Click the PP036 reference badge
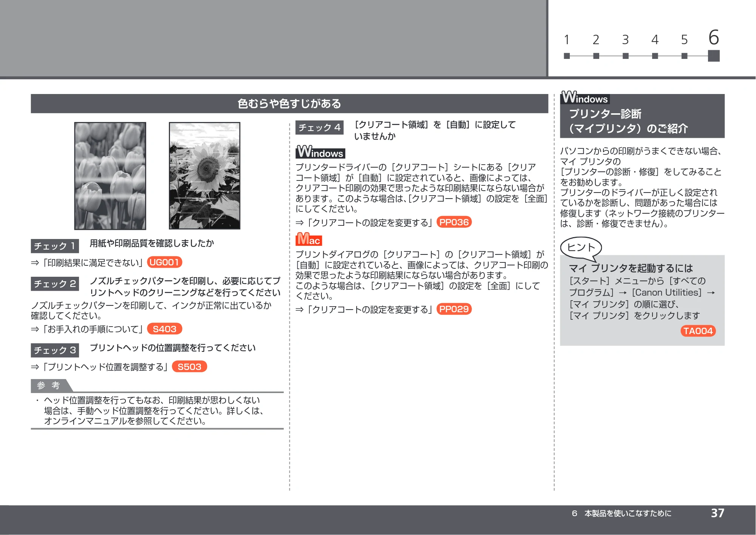This screenshot has height=535, width=756. [454, 222]
